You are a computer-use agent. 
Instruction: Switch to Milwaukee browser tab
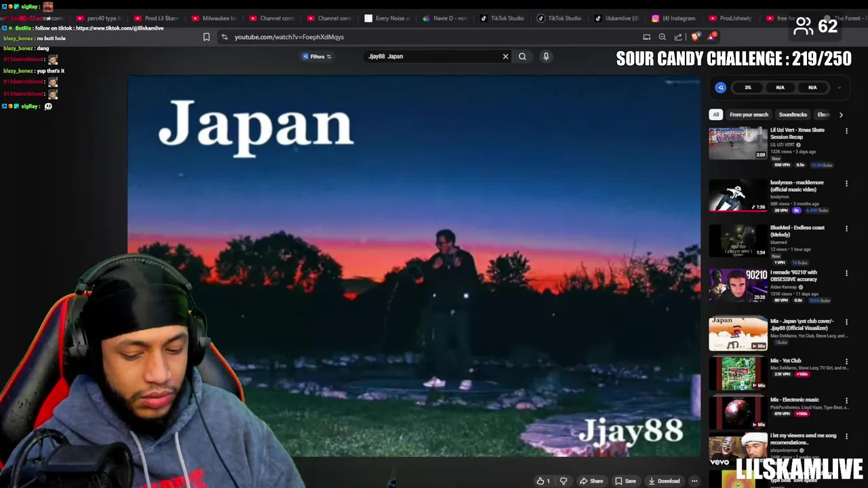click(214, 18)
